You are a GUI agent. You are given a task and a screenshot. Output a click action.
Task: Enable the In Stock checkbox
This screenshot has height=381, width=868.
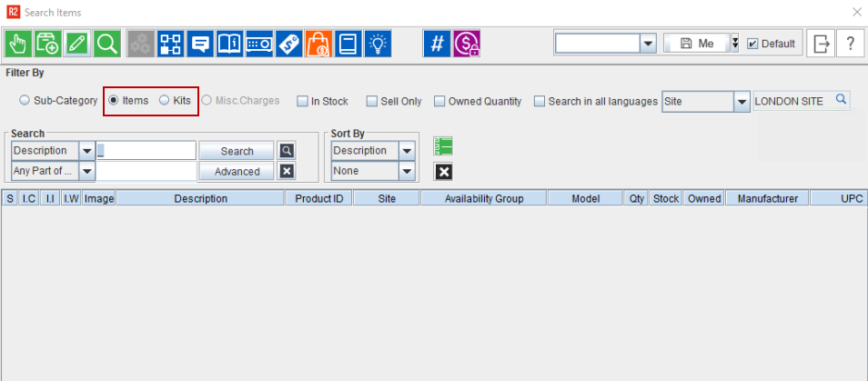pyautogui.click(x=303, y=102)
